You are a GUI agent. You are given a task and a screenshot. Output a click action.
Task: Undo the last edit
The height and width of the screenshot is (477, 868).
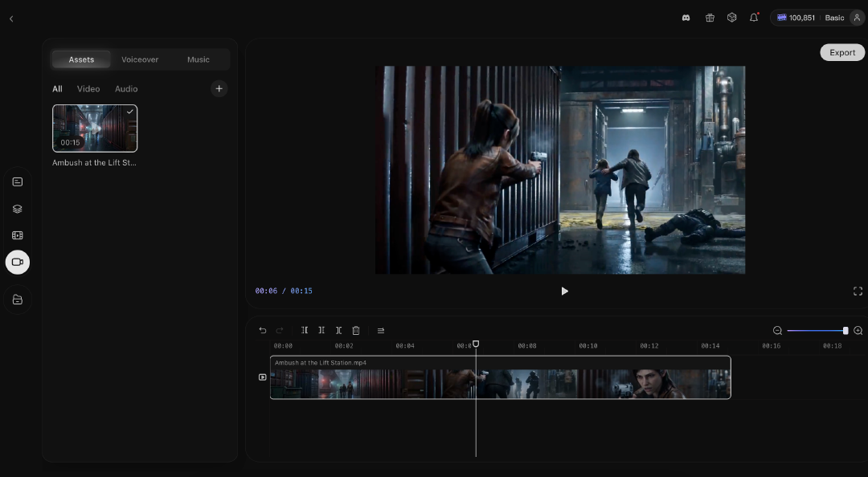262,330
